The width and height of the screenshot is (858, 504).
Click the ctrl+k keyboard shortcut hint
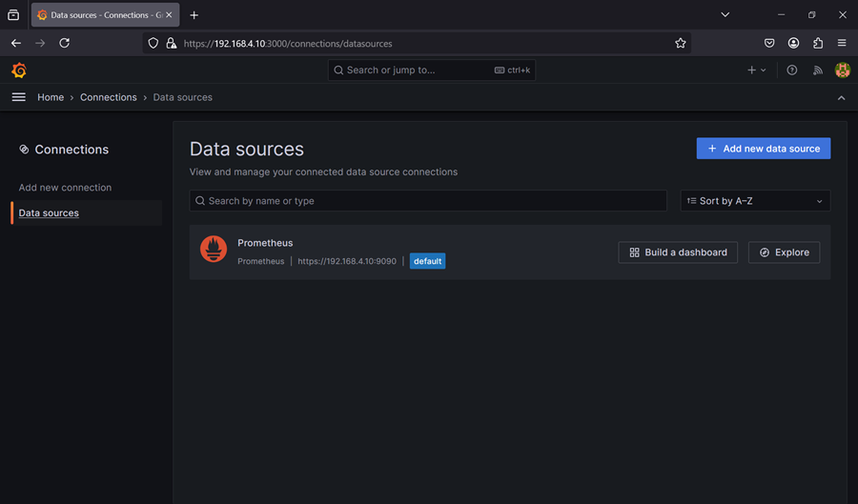512,70
